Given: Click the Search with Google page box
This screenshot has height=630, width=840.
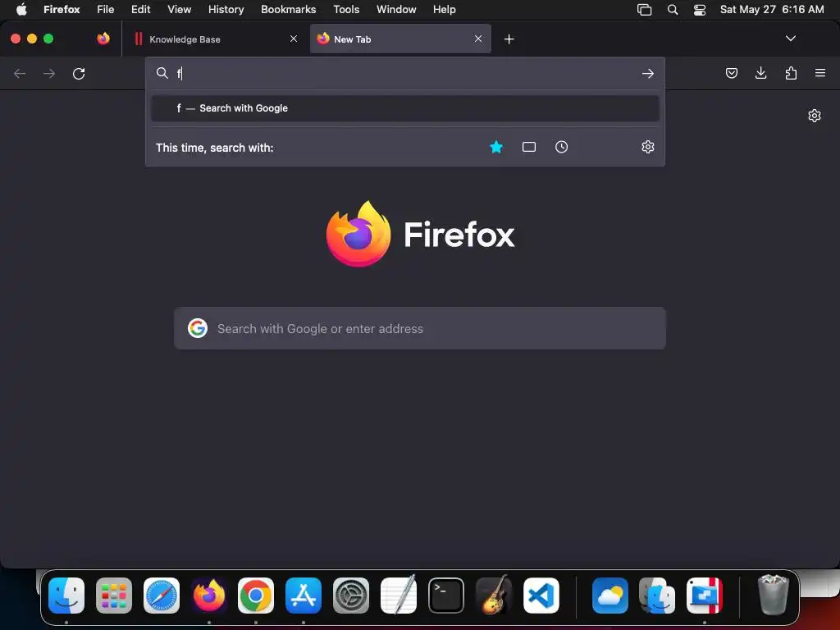Looking at the screenshot, I should click(x=420, y=328).
